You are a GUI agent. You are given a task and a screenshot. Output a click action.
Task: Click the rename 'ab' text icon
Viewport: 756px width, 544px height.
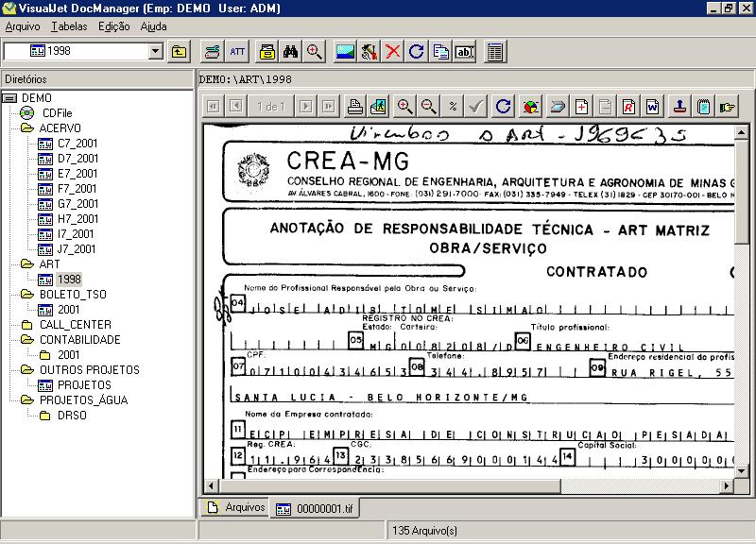click(465, 52)
